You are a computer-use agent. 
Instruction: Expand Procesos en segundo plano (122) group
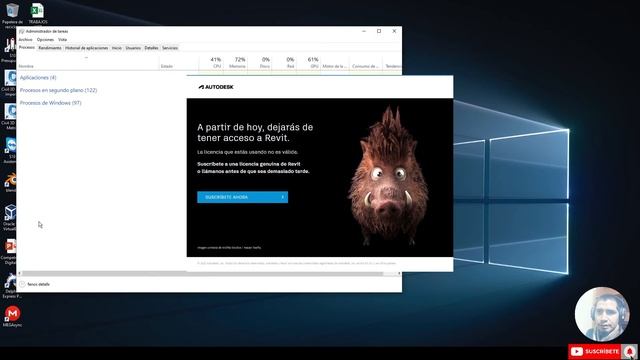coord(58,90)
